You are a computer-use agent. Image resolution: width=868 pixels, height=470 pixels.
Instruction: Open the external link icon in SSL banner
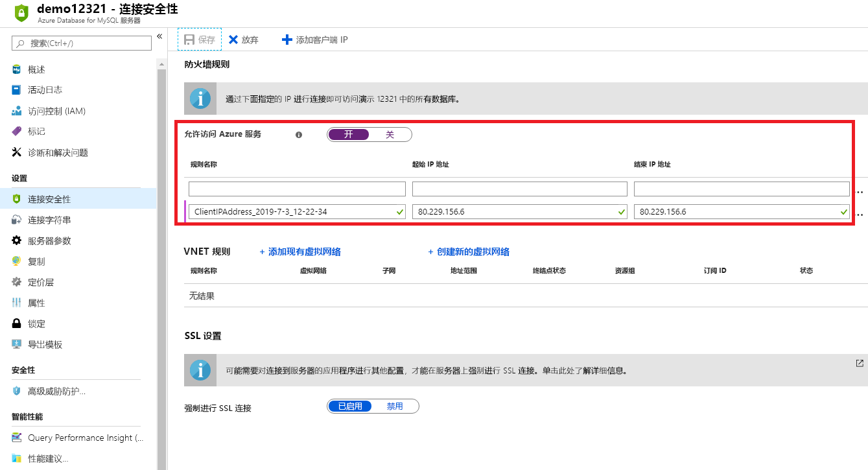(860, 363)
